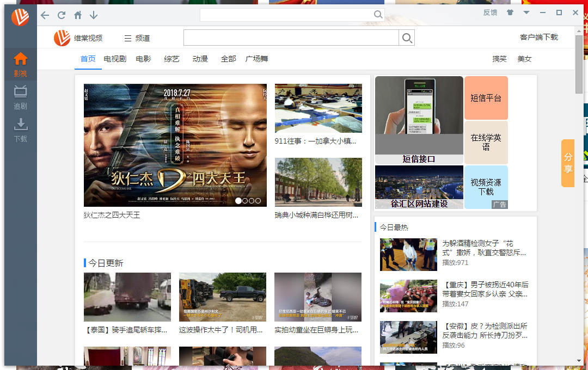Click the 客户端下载 link
Image resolution: width=588 pixels, height=370 pixels.
coord(539,37)
